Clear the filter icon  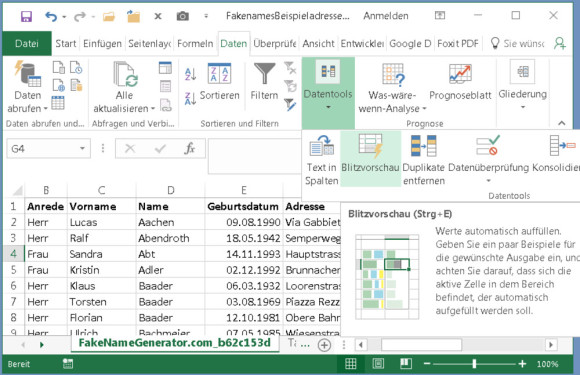(x=290, y=68)
